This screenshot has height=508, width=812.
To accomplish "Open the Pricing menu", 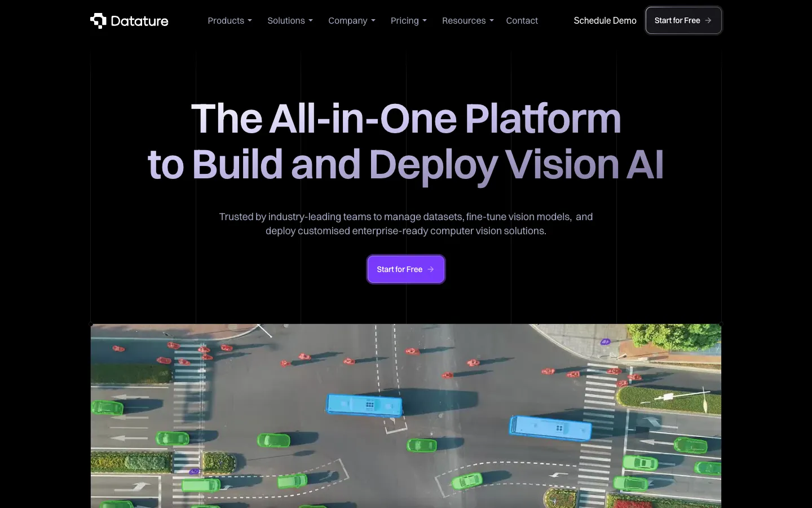I will click(409, 20).
